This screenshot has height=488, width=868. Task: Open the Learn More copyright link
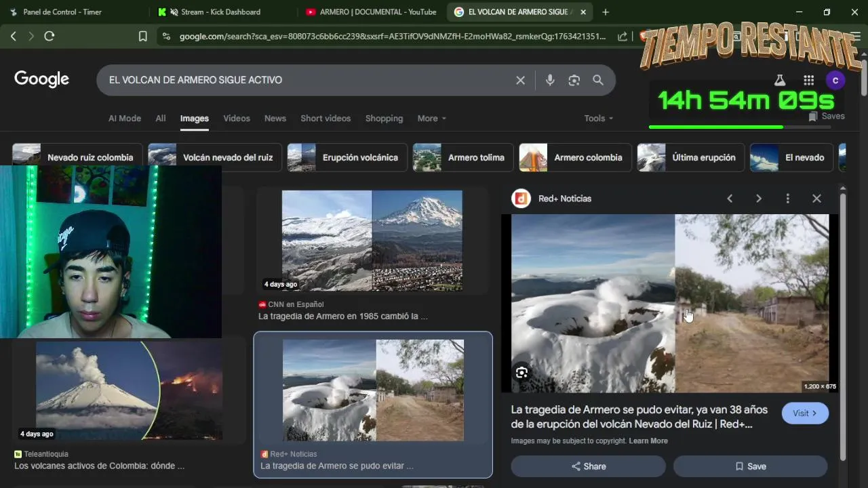click(648, 441)
